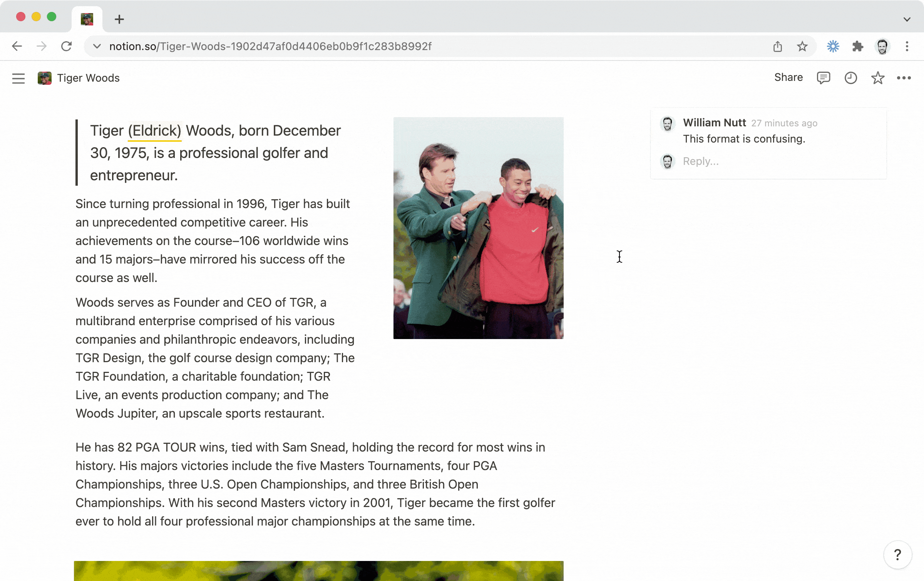Reload the current page
This screenshot has width=924, height=581.
coord(66,46)
